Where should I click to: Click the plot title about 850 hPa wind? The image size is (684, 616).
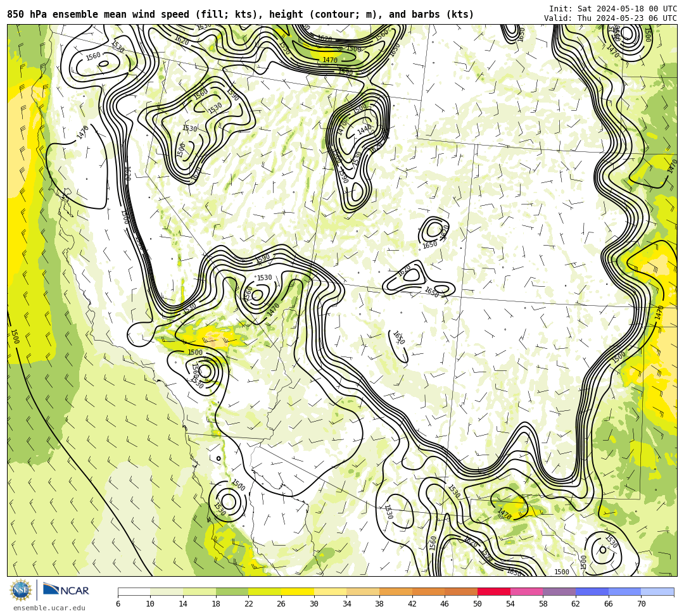pos(241,15)
